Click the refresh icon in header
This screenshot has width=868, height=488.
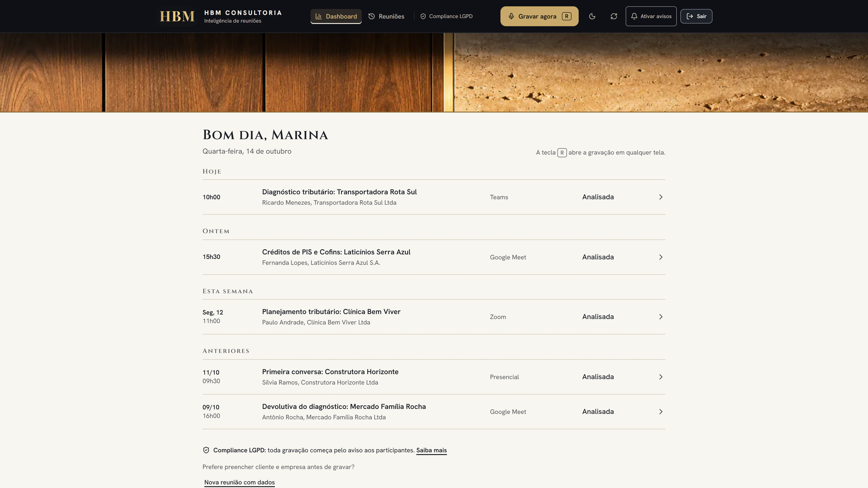(614, 16)
